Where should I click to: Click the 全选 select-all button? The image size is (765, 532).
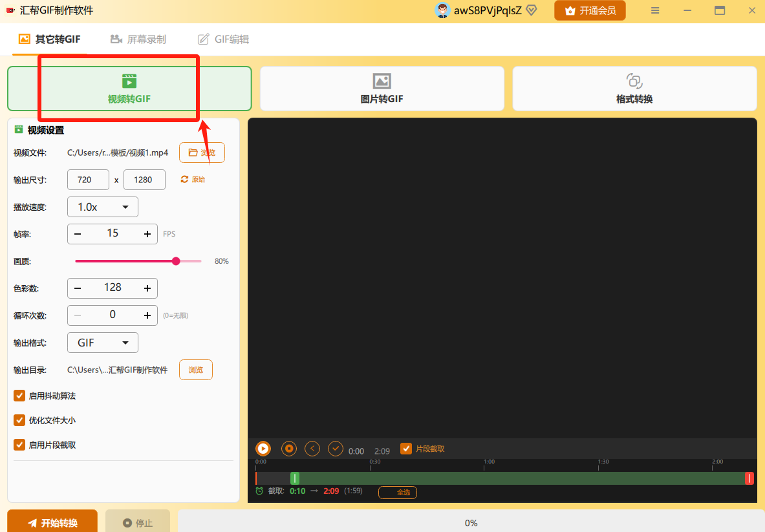398,493
